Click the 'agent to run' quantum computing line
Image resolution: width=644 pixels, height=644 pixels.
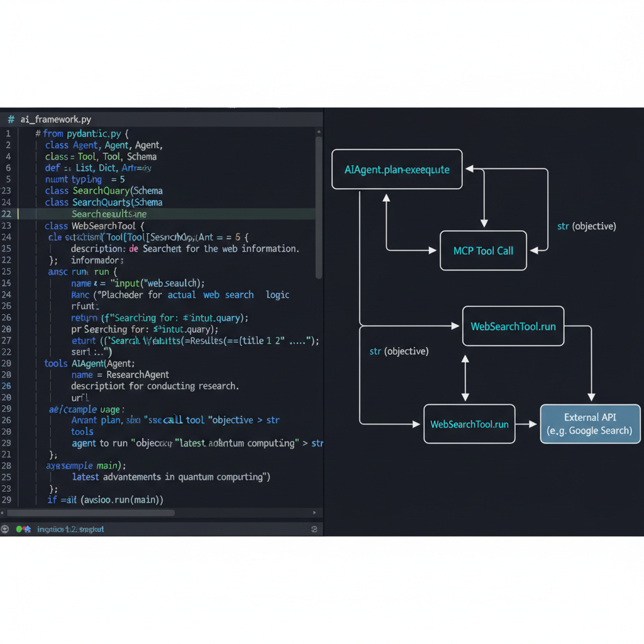pyautogui.click(x=197, y=443)
